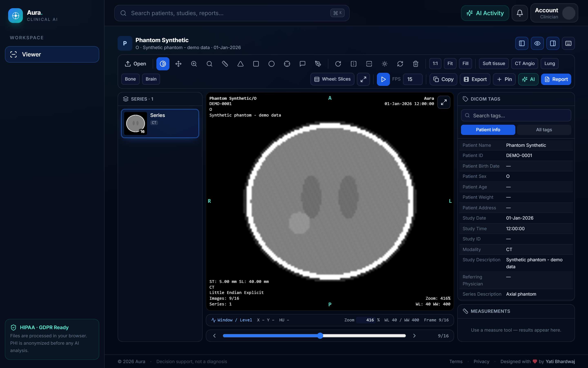Apply the Soft tissue preset

494,64
